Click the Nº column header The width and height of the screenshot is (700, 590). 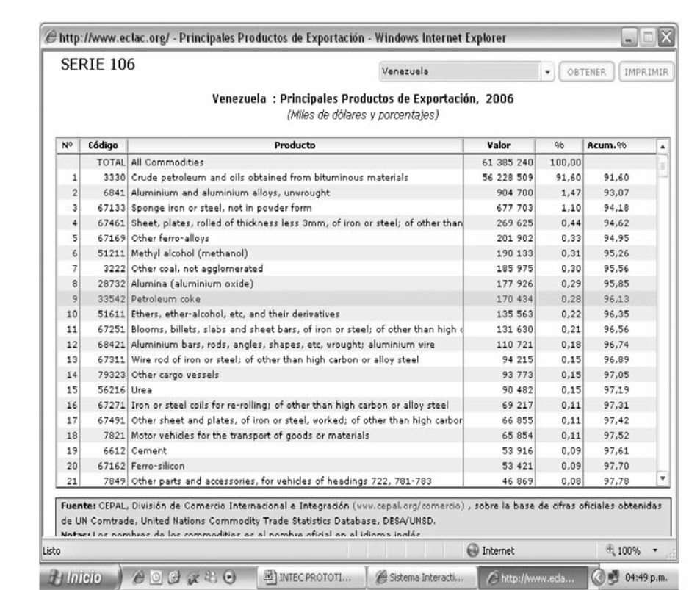click(x=68, y=145)
